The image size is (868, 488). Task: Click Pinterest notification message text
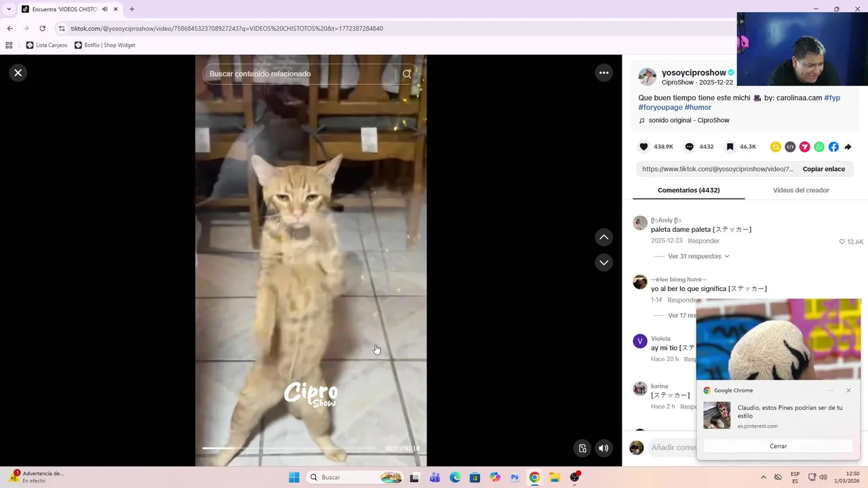[x=790, y=411]
